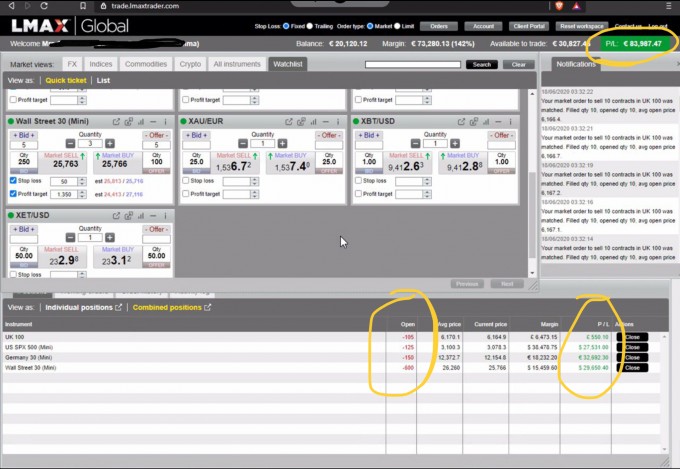Image resolution: width=680 pixels, height=469 pixels.
Task: Click Market BUY on the XBT/USD ticket
Action: click(x=461, y=163)
